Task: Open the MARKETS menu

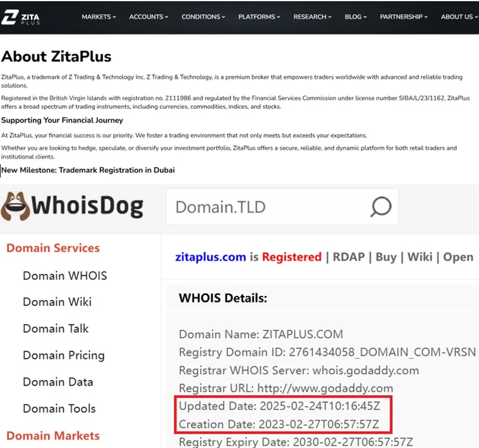Action: pyautogui.click(x=99, y=17)
